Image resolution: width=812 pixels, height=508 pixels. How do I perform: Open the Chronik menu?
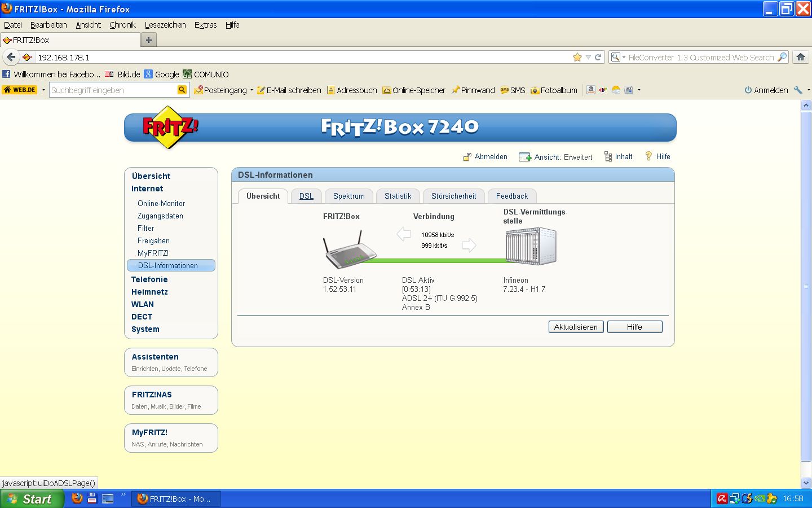tap(122, 25)
